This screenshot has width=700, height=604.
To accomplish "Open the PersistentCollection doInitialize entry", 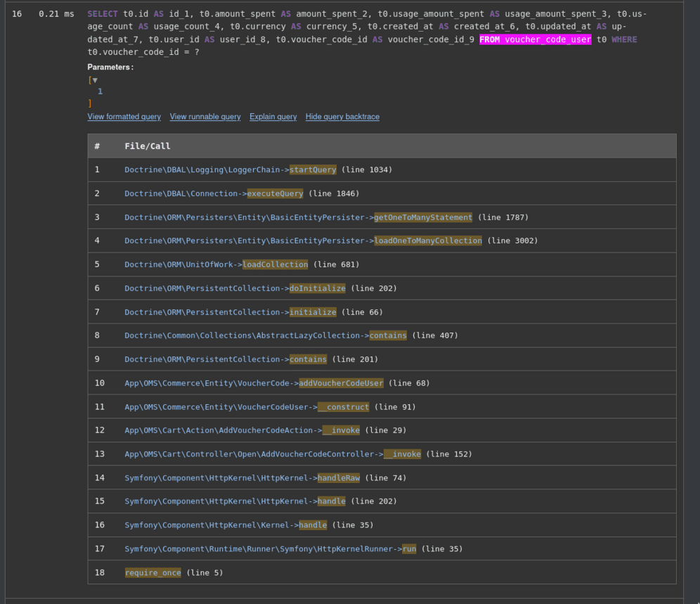I will click(235, 288).
